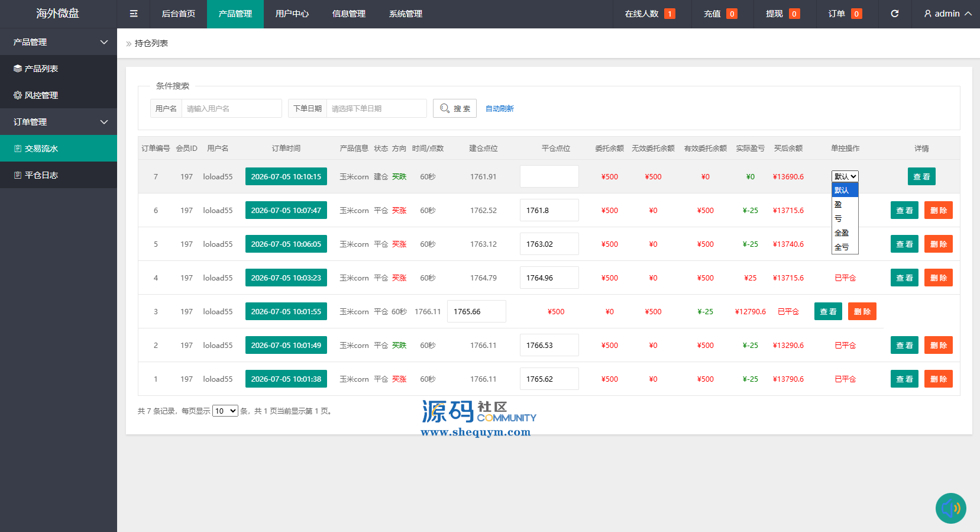Image resolution: width=980 pixels, height=532 pixels.
Task: Click the 平仓点位 field showing 1765.66
Action: pyautogui.click(x=477, y=311)
